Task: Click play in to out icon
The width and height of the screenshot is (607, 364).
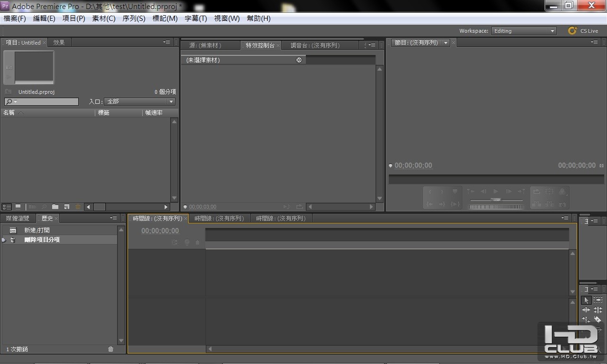Action: coord(455,204)
